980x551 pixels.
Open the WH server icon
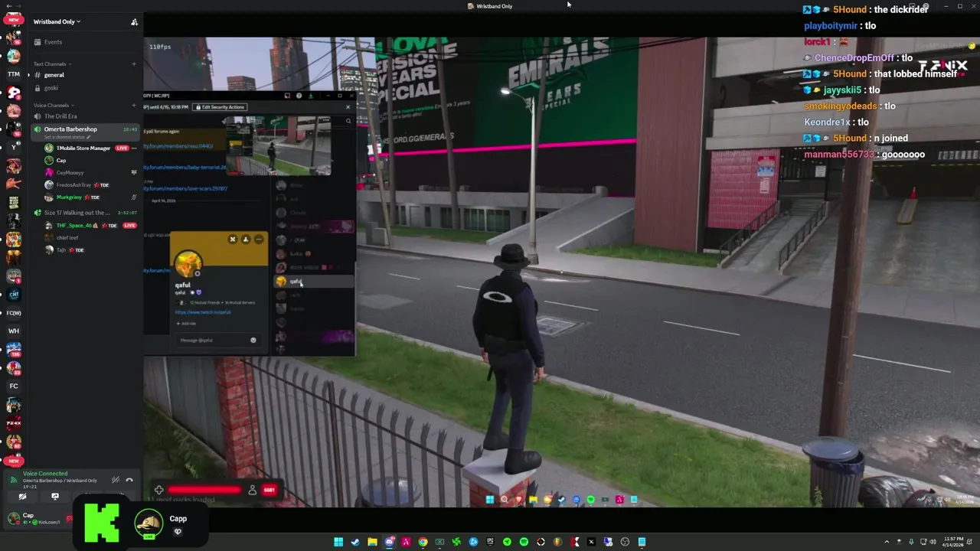14,331
